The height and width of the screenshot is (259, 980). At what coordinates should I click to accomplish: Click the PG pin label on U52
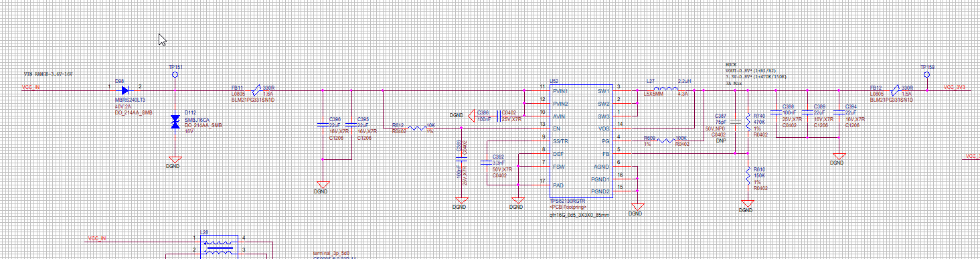tap(606, 141)
